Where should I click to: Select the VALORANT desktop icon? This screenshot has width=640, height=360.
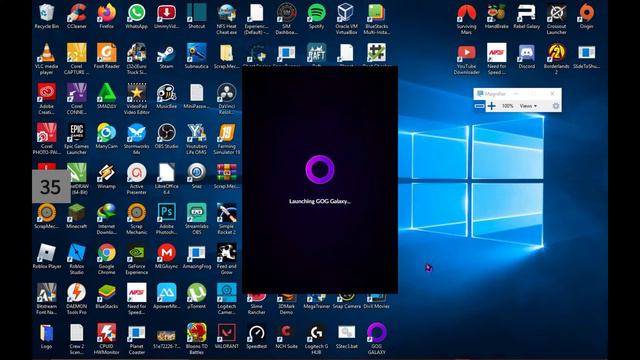pos(227,336)
